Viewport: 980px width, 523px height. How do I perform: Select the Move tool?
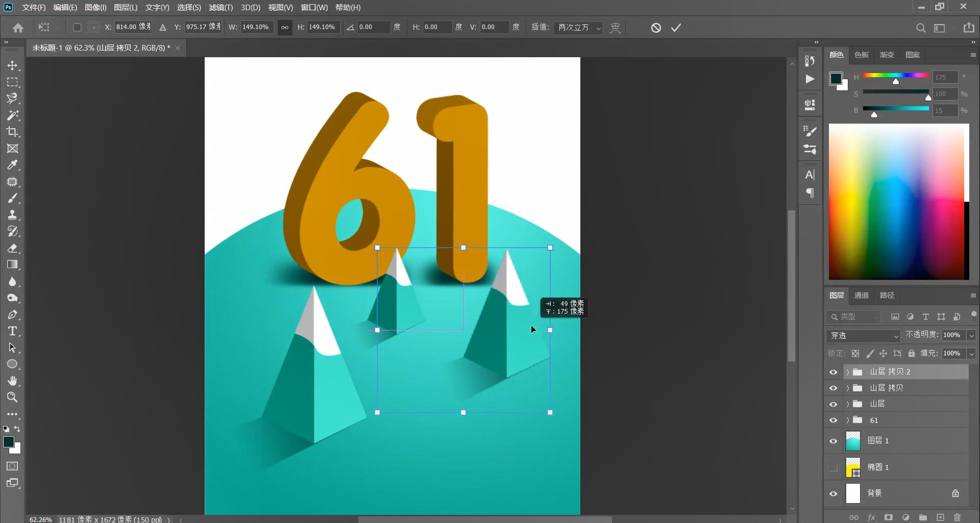(x=13, y=65)
